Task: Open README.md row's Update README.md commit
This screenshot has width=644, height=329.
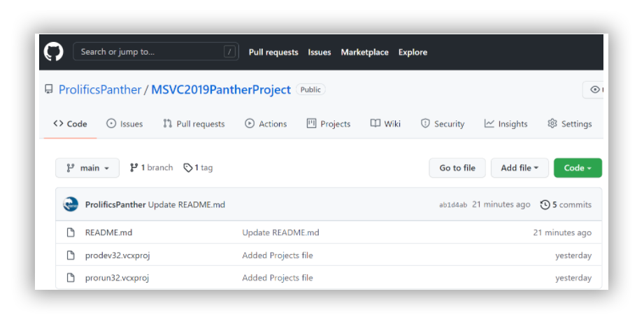Action: point(280,232)
